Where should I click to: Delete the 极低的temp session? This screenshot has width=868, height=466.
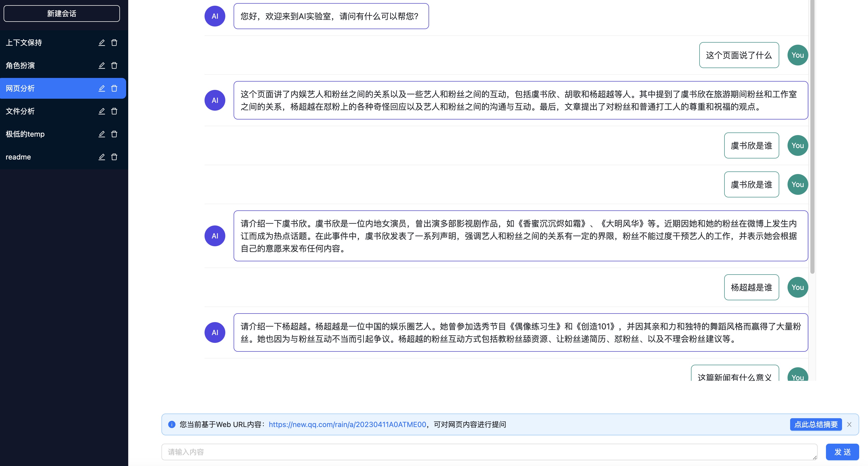coord(114,134)
